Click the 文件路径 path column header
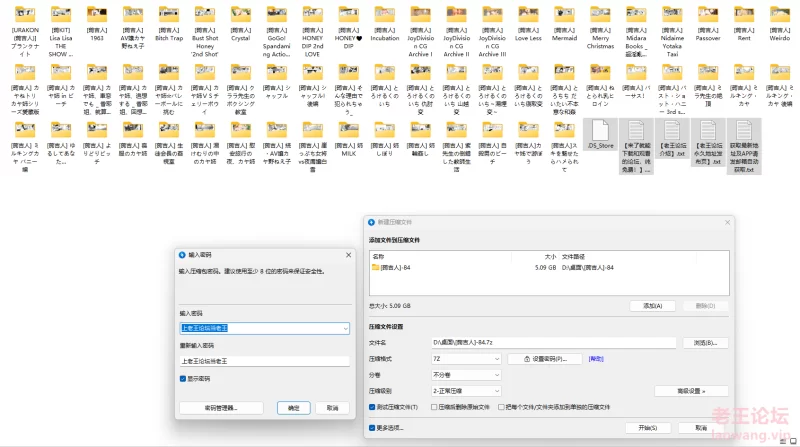 click(573, 257)
